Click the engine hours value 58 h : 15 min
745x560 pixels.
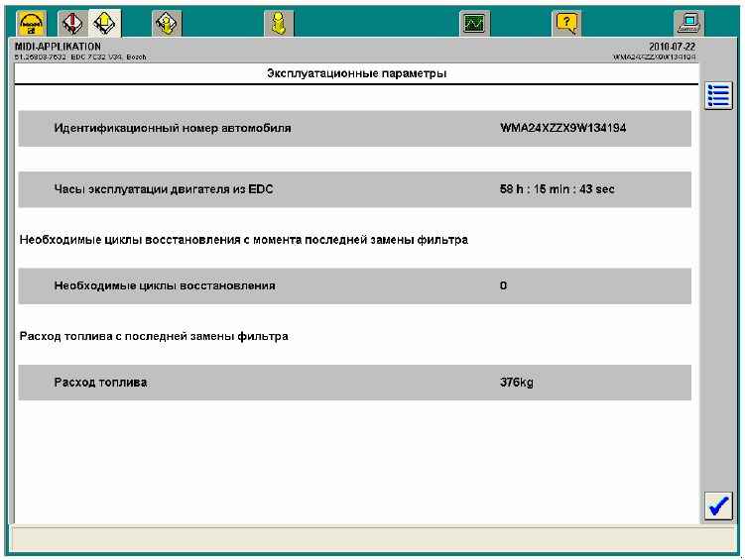pos(557,189)
